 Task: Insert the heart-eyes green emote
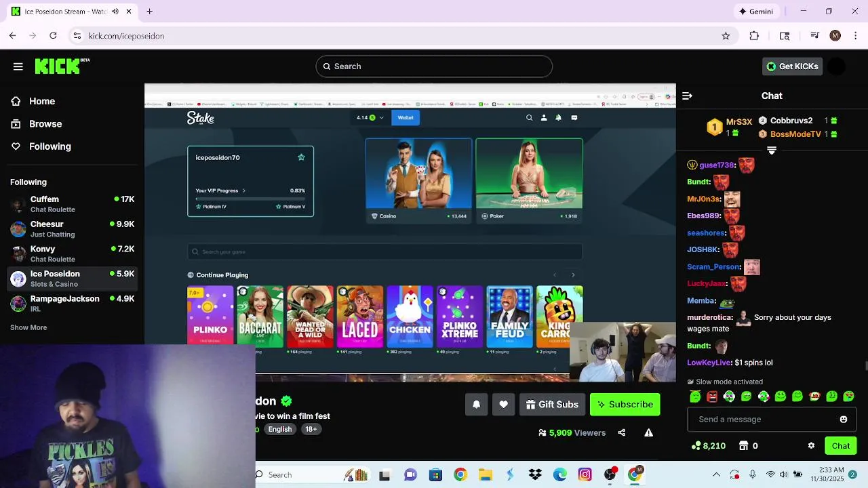click(848, 396)
